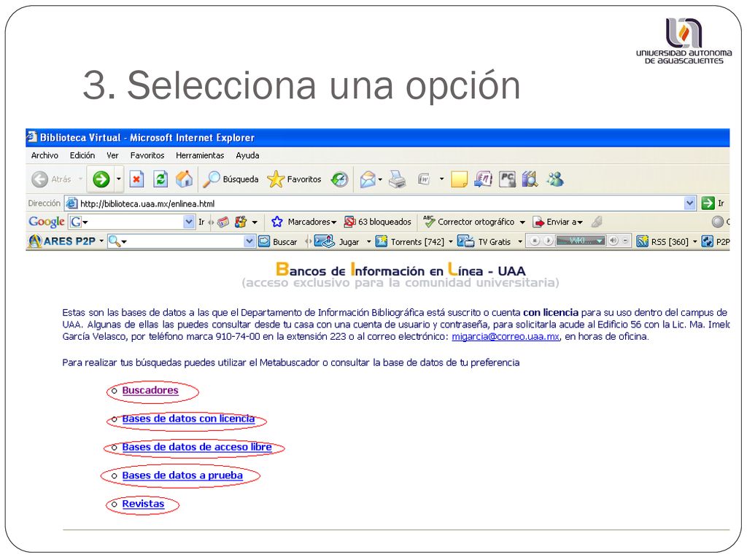
Task: Open the Ver menu
Action: pos(112,155)
